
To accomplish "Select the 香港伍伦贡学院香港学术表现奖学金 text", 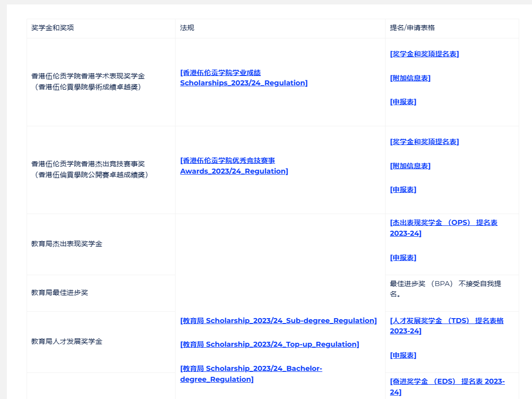I will (88, 76).
